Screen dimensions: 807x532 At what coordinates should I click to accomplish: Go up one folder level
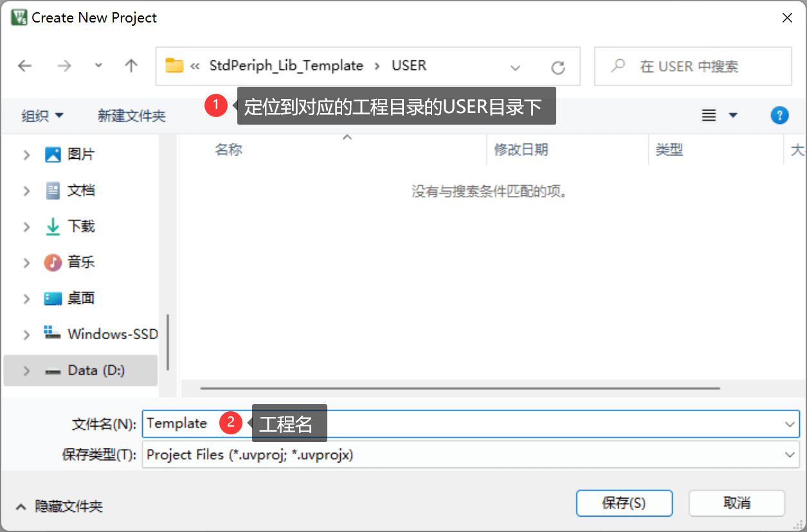pyautogui.click(x=131, y=66)
